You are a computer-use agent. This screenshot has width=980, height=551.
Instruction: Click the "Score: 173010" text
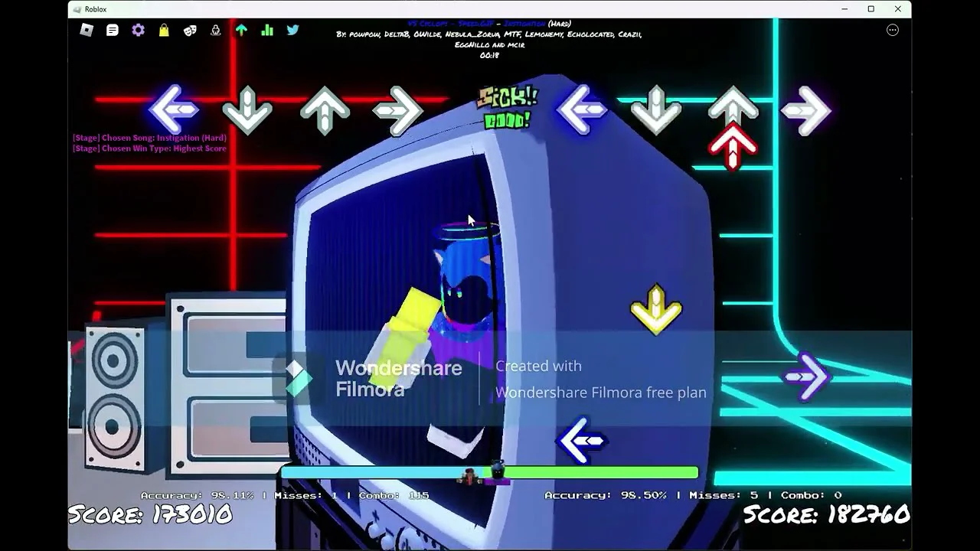[150, 514]
